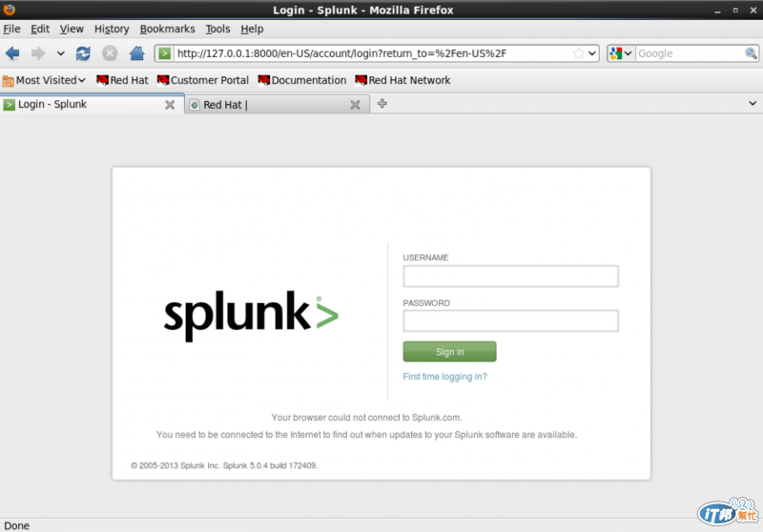Minimize the Firefox window
Viewport: 763px width, 532px height.
tap(717, 10)
